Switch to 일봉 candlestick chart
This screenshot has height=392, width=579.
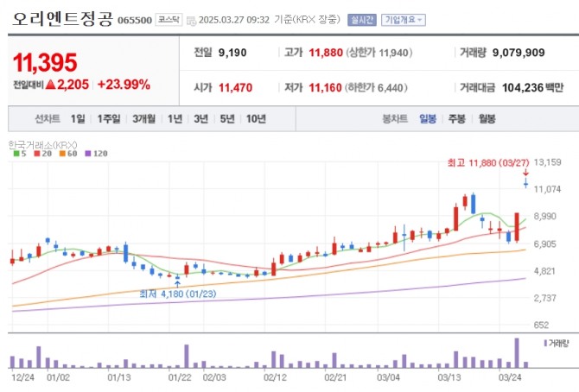point(428,119)
